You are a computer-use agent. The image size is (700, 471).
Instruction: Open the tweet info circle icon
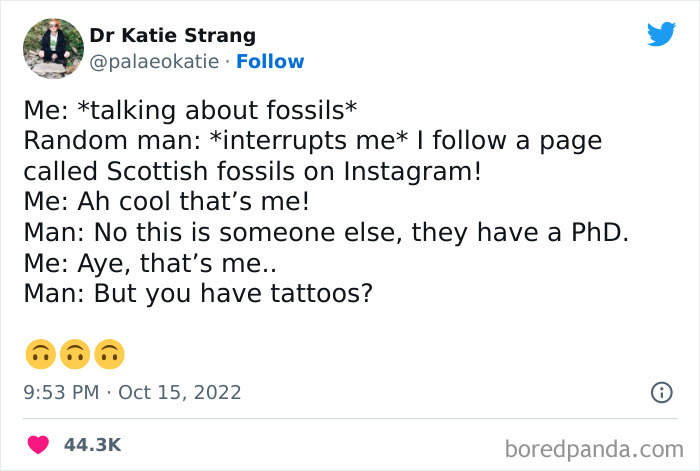click(660, 393)
